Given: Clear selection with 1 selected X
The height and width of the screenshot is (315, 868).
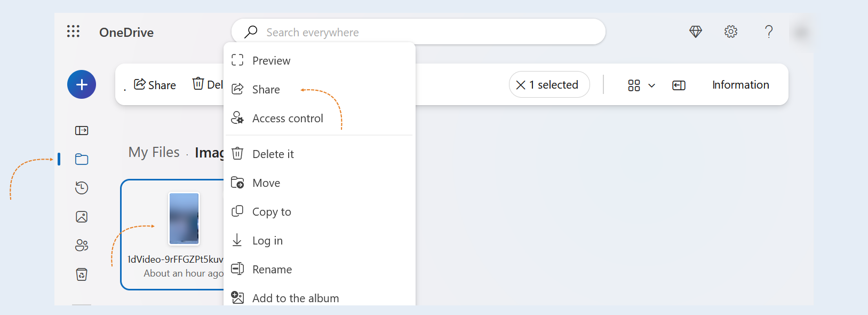Looking at the screenshot, I should 550,85.
